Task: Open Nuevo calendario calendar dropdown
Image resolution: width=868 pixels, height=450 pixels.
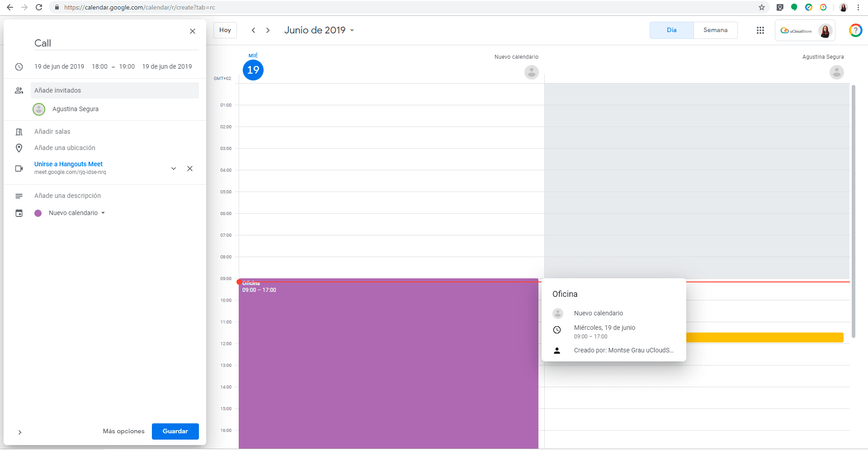Action: click(77, 213)
